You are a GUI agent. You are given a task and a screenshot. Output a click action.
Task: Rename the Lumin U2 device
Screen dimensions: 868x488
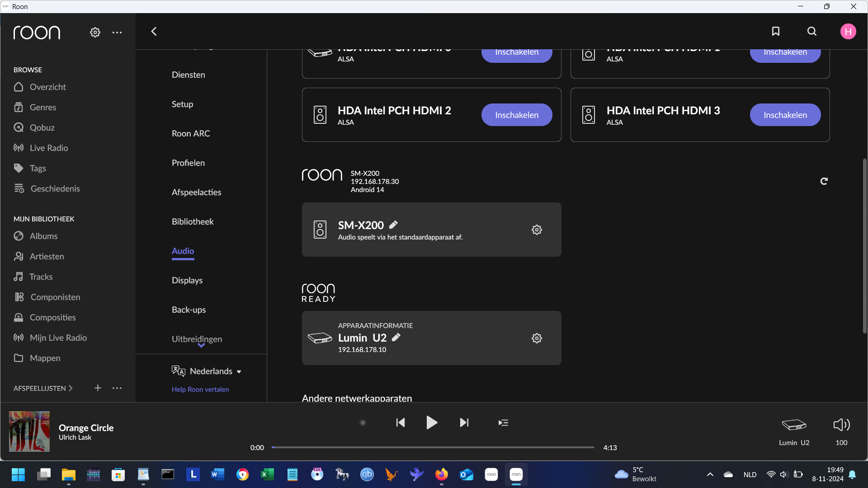396,337
